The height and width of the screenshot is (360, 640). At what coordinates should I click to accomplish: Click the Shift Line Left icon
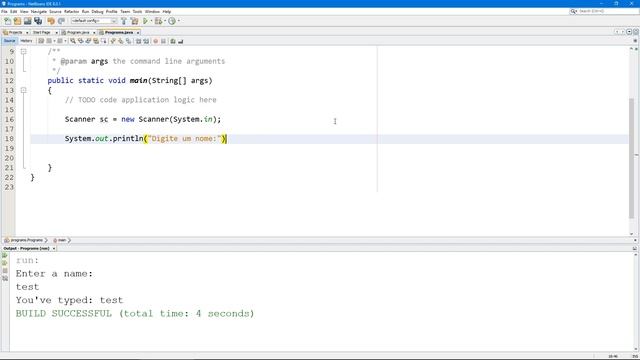click(138, 41)
